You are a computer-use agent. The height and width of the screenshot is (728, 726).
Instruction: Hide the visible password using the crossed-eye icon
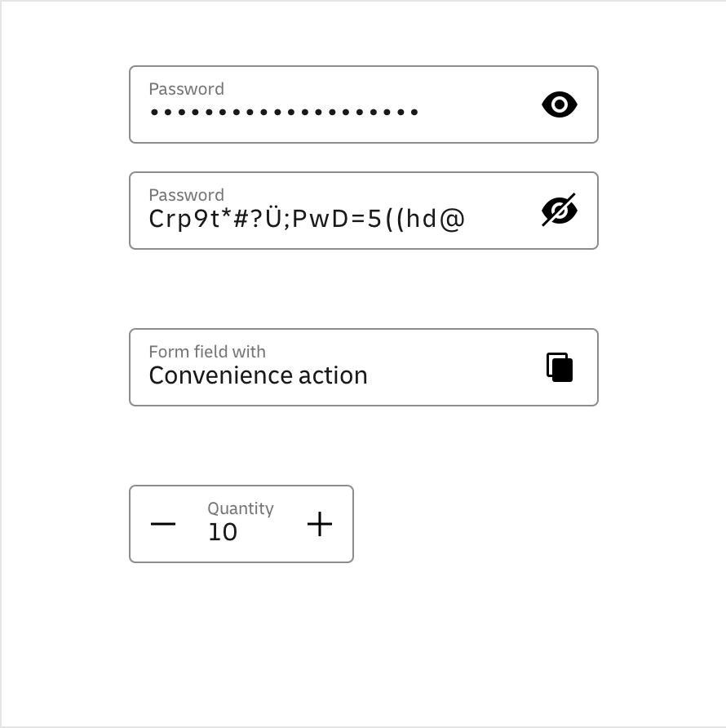tap(560, 211)
